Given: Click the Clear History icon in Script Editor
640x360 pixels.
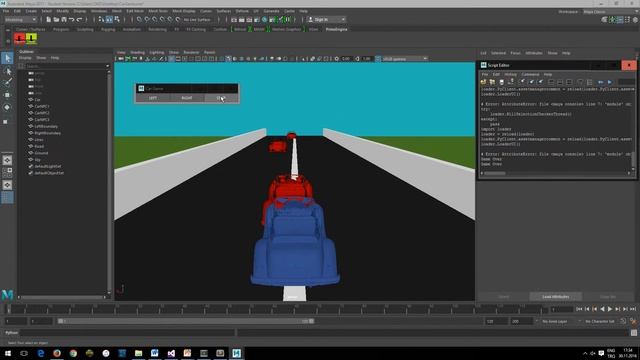Looking at the screenshot, I should coord(522,82).
